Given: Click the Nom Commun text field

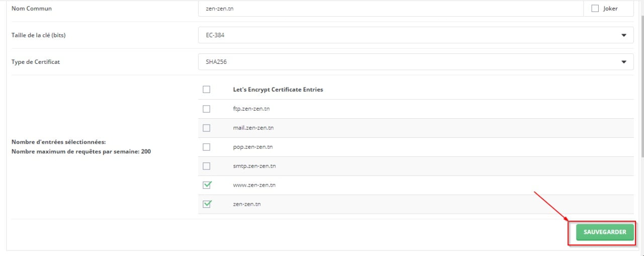Looking at the screenshot, I should (x=390, y=9).
